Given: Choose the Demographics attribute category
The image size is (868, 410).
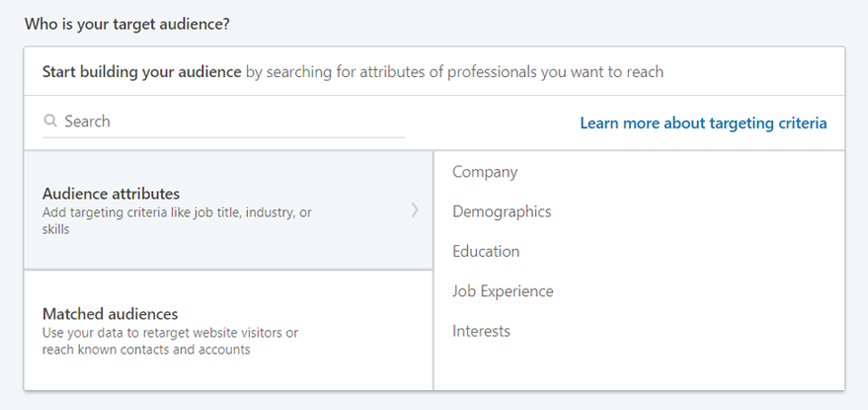Looking at the screenshot, I should point(501,212).
